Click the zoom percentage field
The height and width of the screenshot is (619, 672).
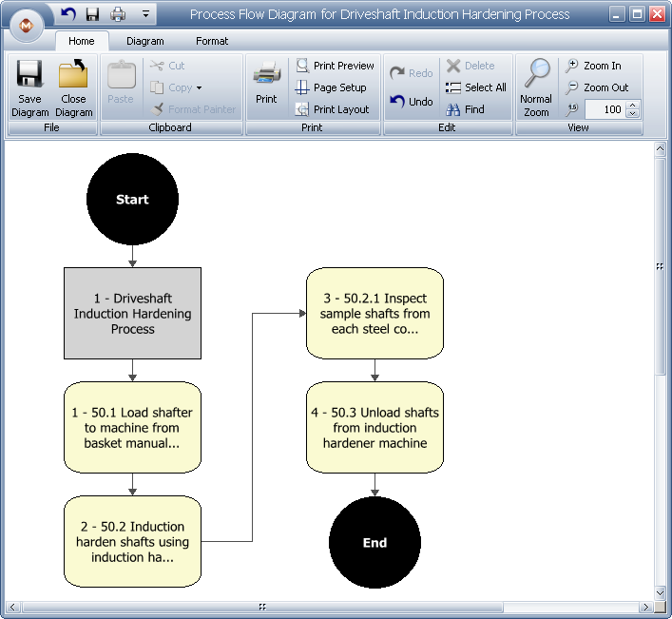(605, 109)
